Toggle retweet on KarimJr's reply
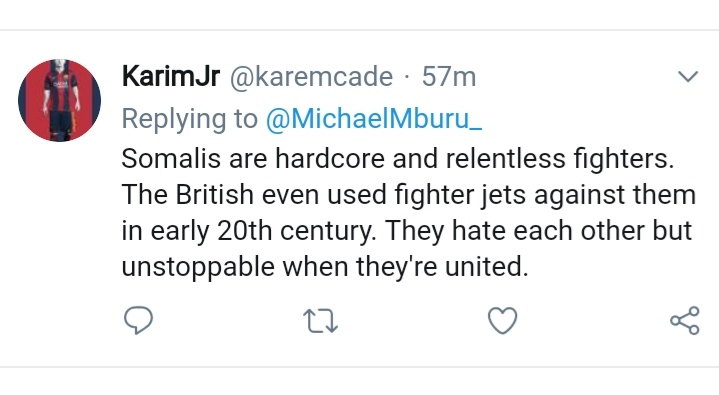719x395 pixels. click(321, 321)
